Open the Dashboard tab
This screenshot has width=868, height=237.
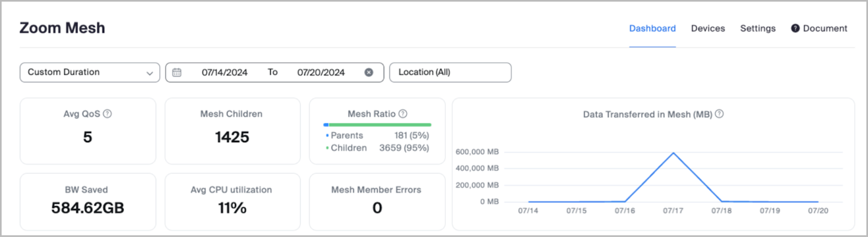[x=652, y=28]
